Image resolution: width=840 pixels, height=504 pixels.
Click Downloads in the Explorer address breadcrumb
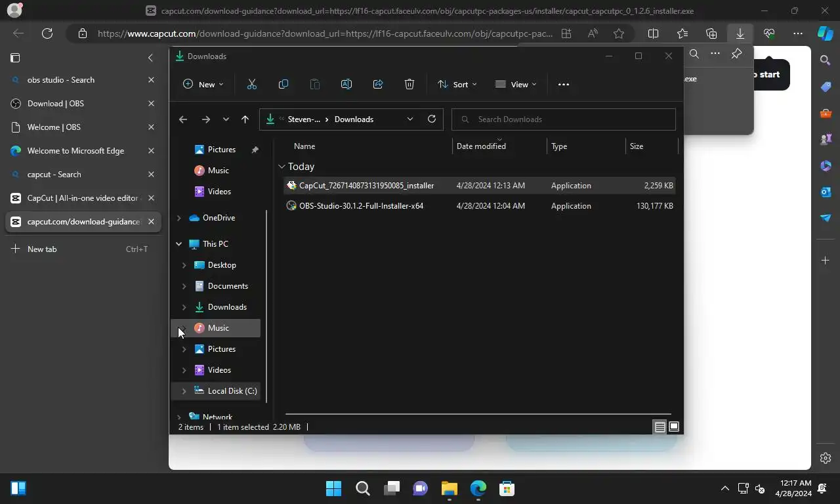click(354, 119)
